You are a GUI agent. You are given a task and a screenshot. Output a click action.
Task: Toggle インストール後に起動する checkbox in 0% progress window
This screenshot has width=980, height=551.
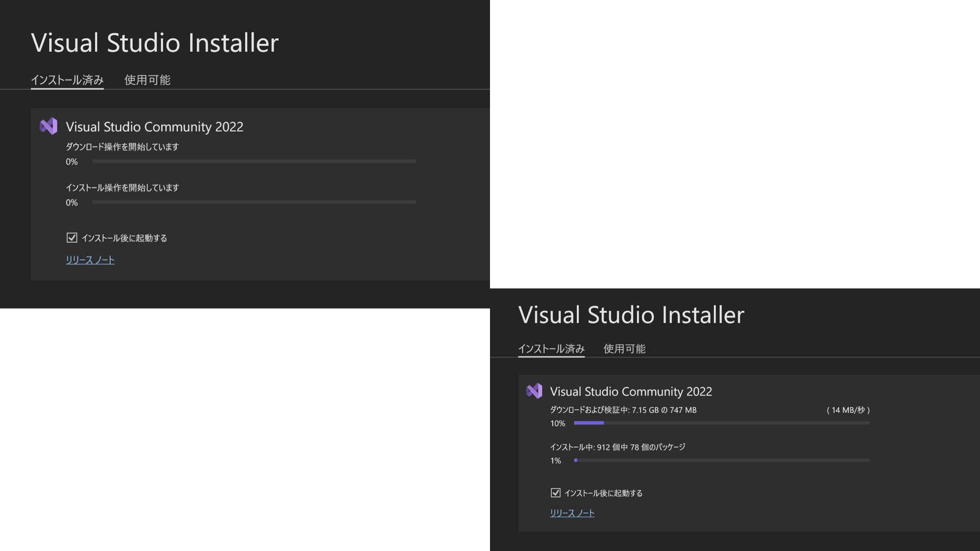click(72, 238)
